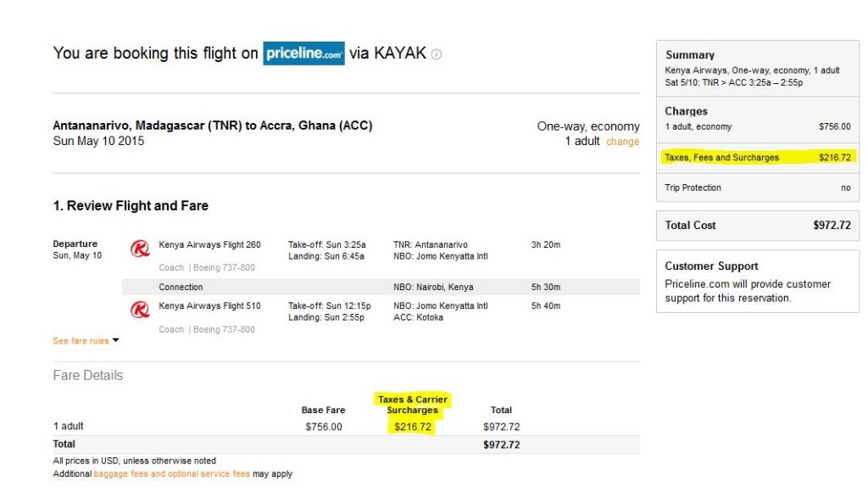Click the Kenya Airways Flight 260 text
The width and height of the screenshot is (868, 498).
click(209, 244)
